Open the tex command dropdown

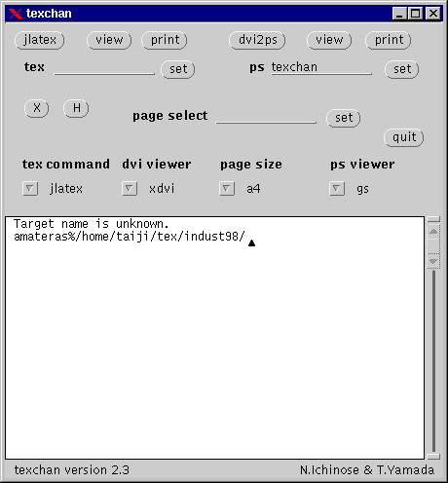tap(30, 188)
